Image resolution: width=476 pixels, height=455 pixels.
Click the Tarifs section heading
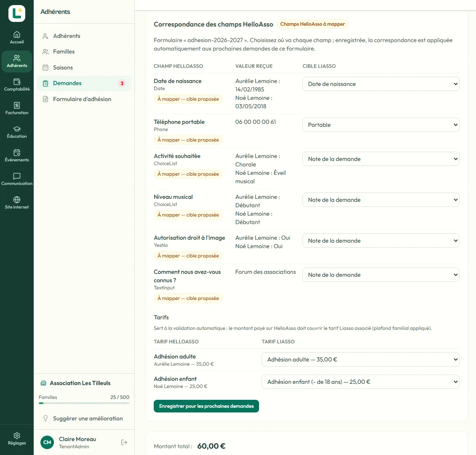point(161,317)
